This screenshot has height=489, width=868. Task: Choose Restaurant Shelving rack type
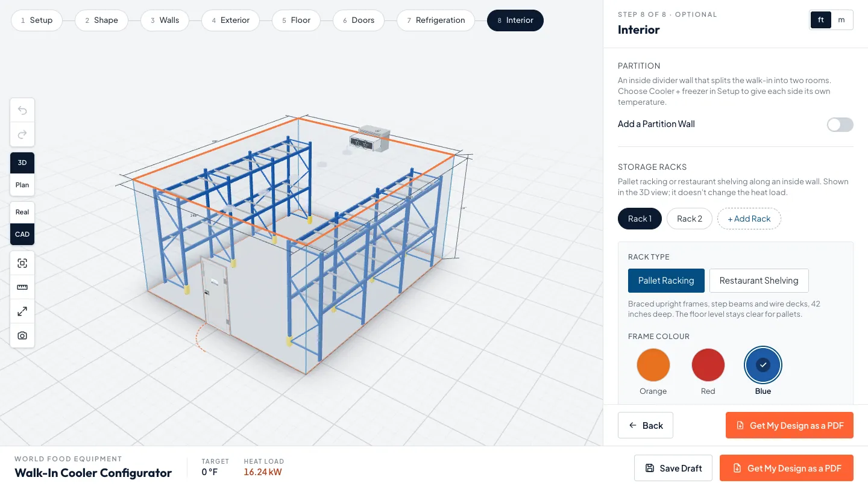pyautogui.click(x=759, y=281)
